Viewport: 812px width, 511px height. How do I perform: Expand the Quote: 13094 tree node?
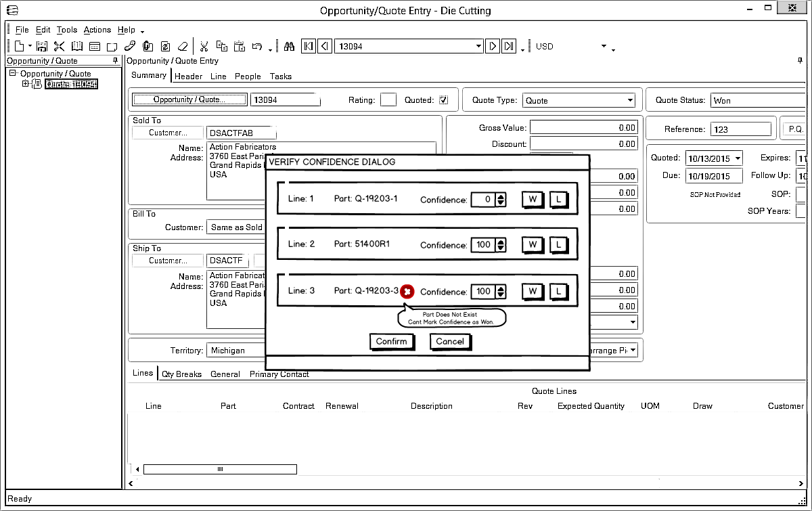[x=26, y=84]
